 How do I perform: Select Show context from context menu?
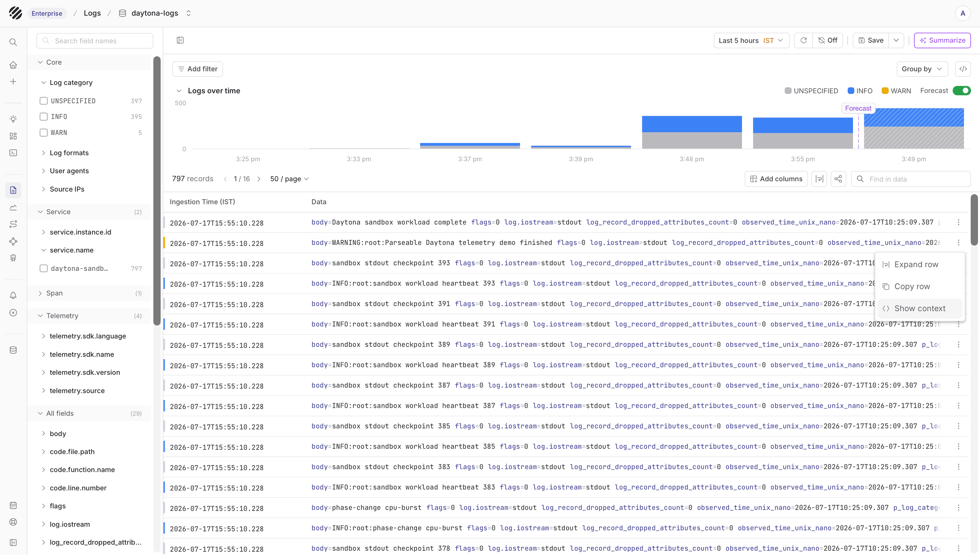920,308
